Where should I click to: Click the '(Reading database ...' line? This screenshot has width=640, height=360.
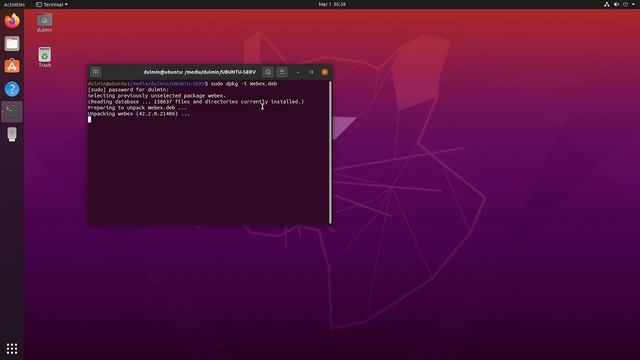(196, 102)
